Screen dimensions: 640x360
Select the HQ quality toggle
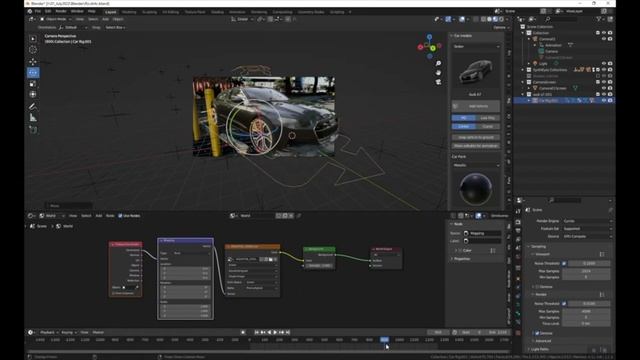(x=463, y=118)
